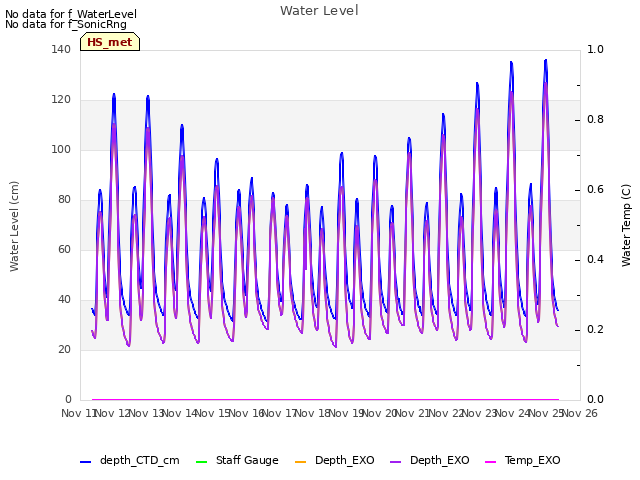Click the highest peak on Nov 24-25
The height and width of the screenshot is (480, 640).
[546, 61]
